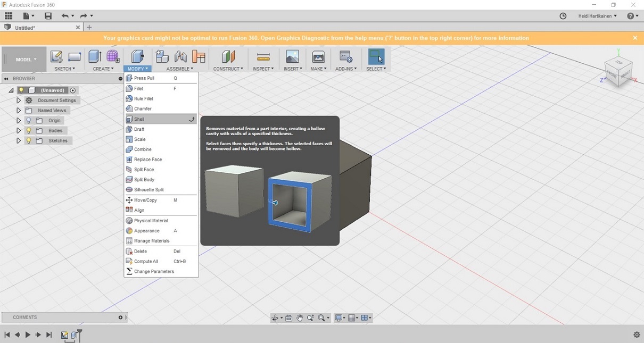Collapse the MODIFY dropdown menu
The width and height of the screenshot is (644, 343).
coord(138,69)
